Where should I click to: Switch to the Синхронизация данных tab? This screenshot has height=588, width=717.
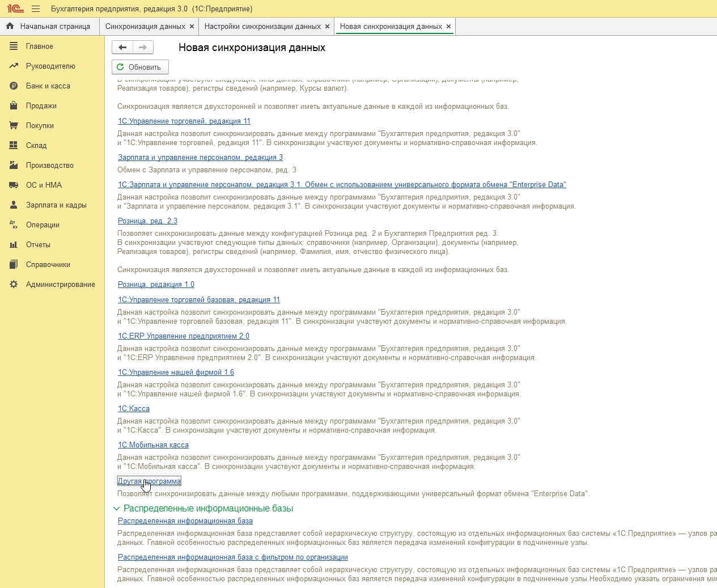[145, 27]
